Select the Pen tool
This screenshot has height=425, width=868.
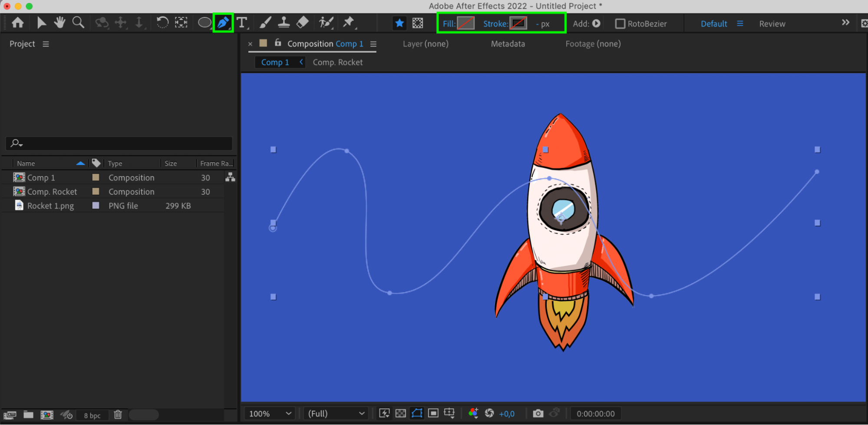click(x=223, y=23)
